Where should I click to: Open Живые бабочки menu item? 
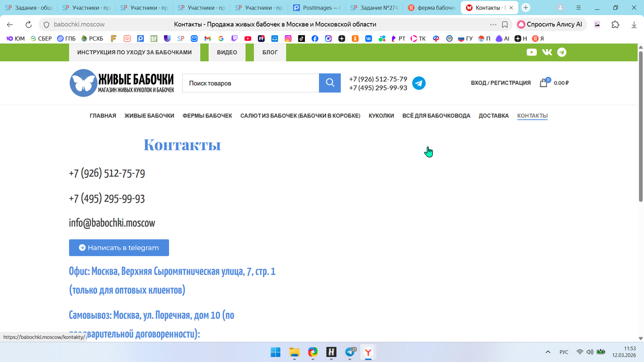coord(149,116)
